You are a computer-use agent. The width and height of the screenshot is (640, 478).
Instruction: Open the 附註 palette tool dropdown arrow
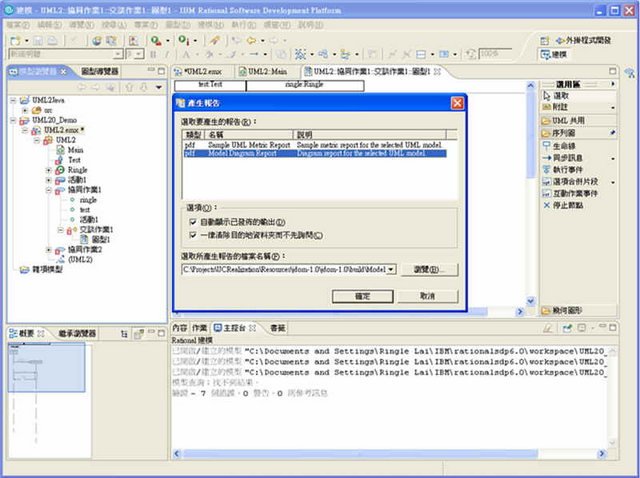(x=613, y=108)
